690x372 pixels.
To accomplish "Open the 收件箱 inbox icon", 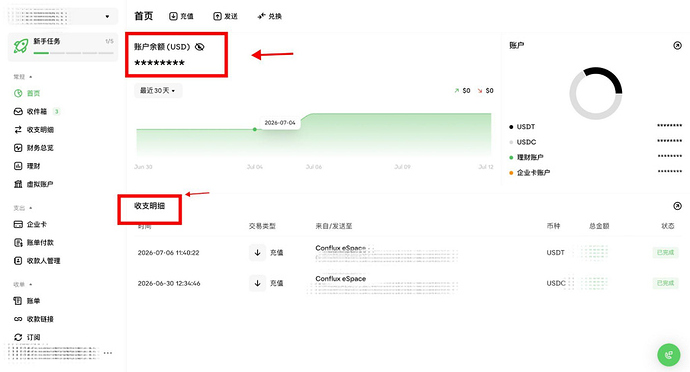I will pyautogui.click(x=18, y=111).
